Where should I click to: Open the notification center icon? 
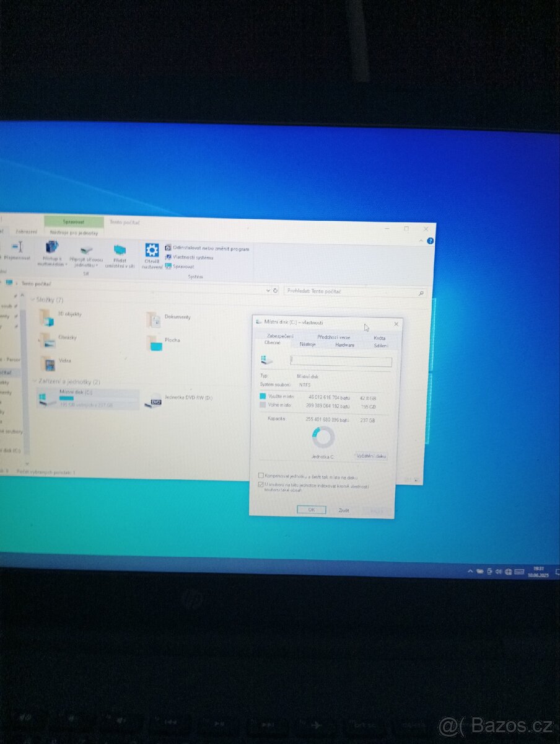tap(556, 572)
